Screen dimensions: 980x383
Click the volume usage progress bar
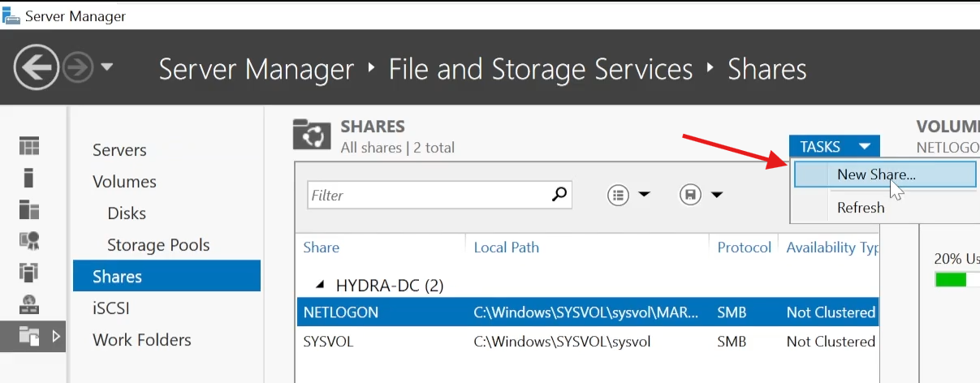tap(957, 280)
